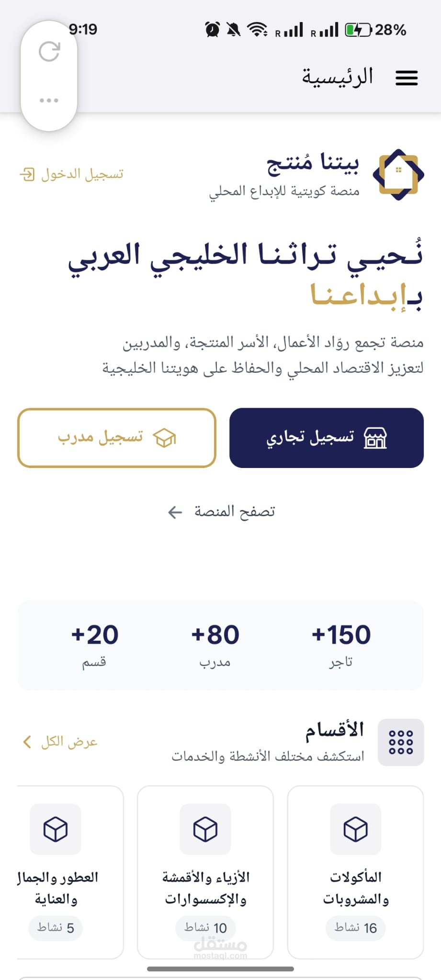
Task: Expand عرض الكل with chevron
Action: (60, 742)
